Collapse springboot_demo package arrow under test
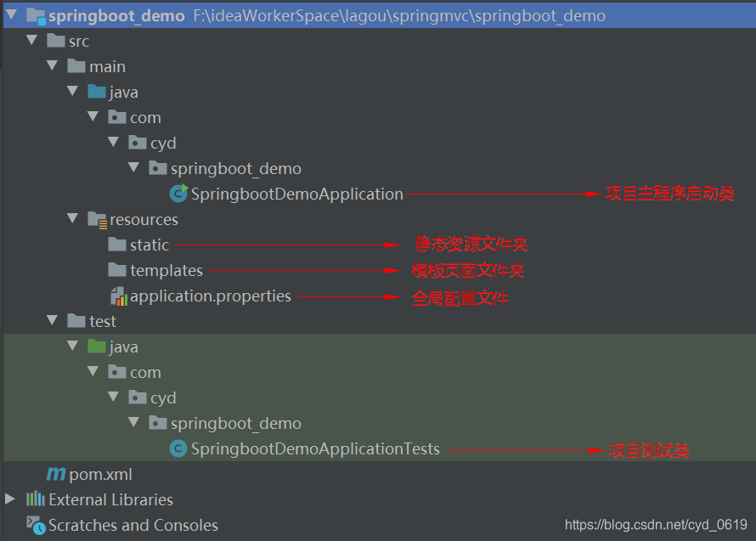Screen dimensions: 756x541 coord(134,423)
